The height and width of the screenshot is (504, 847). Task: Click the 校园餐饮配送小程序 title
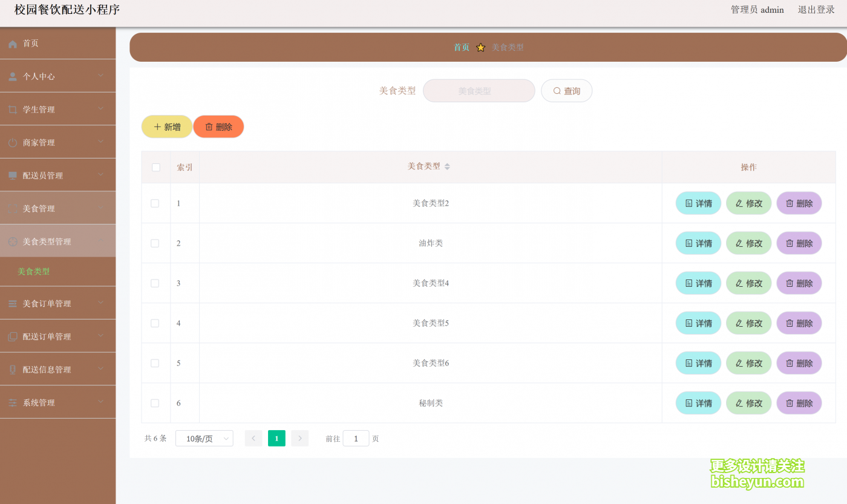(67, 10)
